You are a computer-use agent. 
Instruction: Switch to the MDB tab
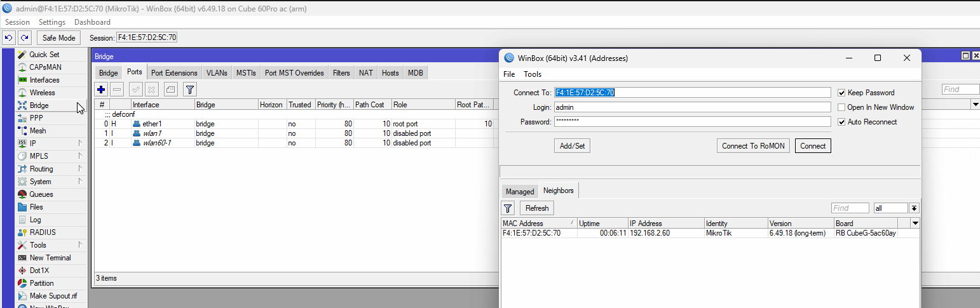click(x=415, y=73)
